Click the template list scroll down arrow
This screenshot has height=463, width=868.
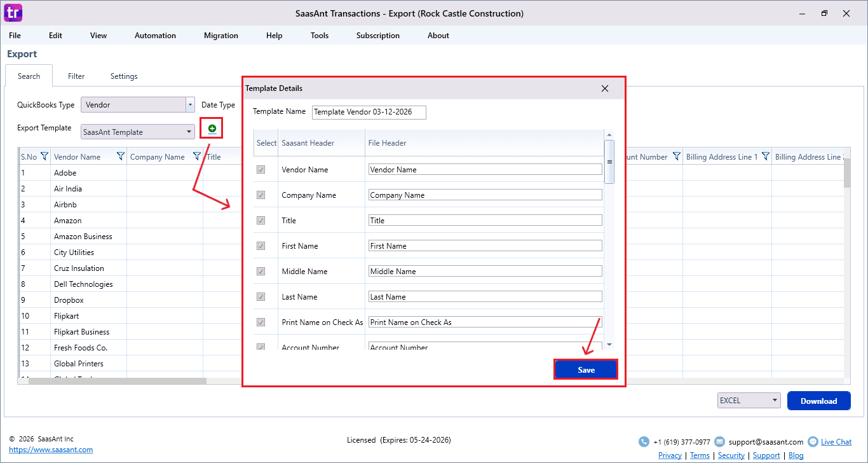pos(609,344)
